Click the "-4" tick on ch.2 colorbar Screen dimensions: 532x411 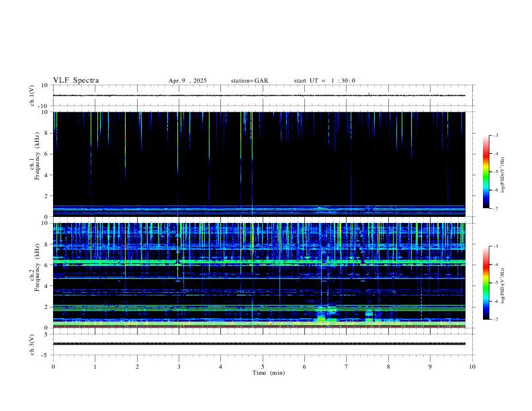click(496, 265)
